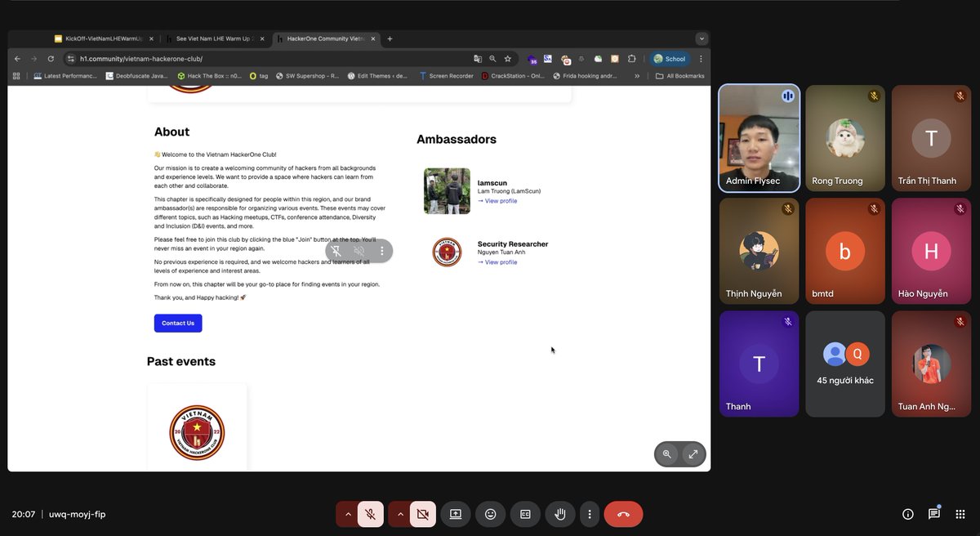
Task: Go back in the shared browser
Action: click(17, 59)
